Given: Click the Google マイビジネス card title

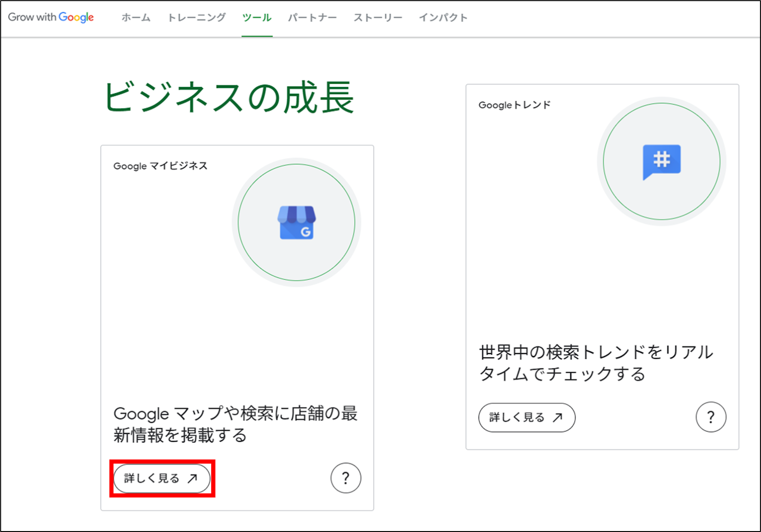Looking at the screenshot, I should pos(160,166).
